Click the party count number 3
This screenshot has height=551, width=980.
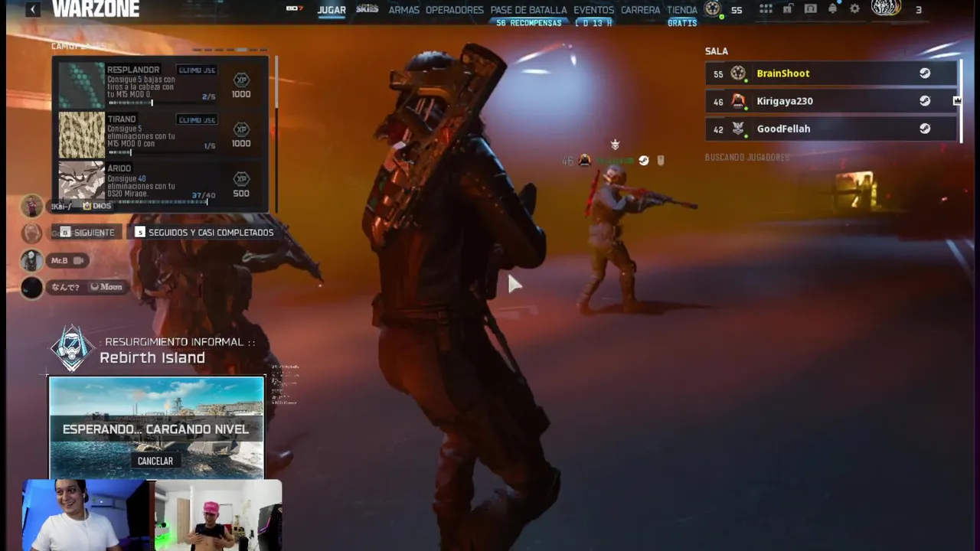pos(919,10)
